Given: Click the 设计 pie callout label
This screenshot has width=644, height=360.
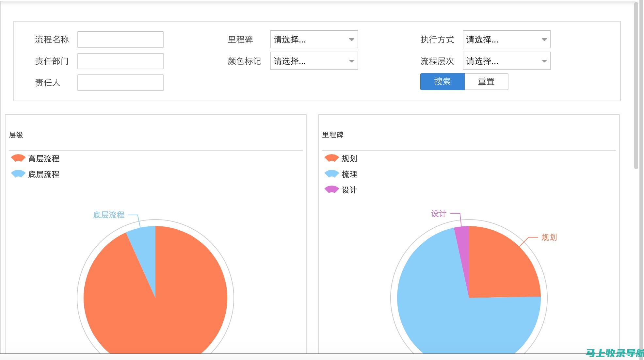Looking at the screenshot, I should tap(439, 214).
